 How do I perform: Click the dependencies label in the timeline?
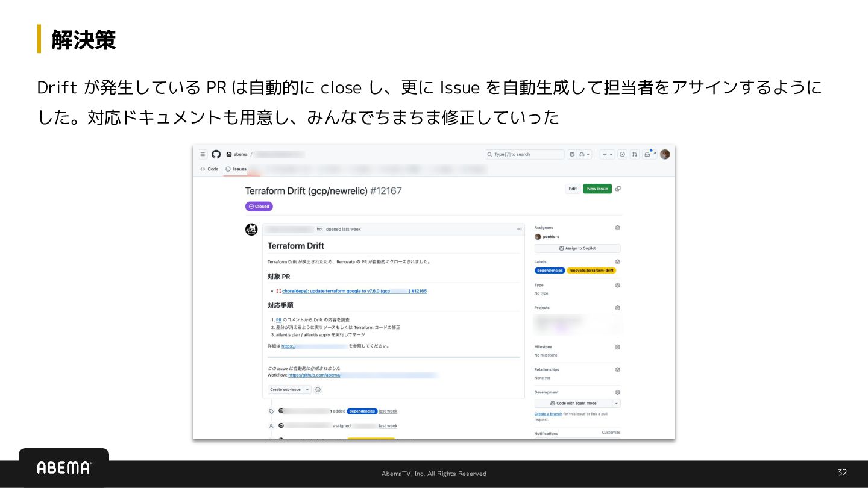pyautogui.click(x=362, y=411)
